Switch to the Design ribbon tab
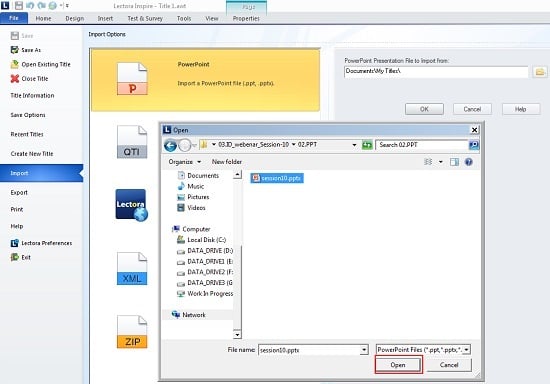The height and width of the screenshot is (384, 550). point(74,18)
